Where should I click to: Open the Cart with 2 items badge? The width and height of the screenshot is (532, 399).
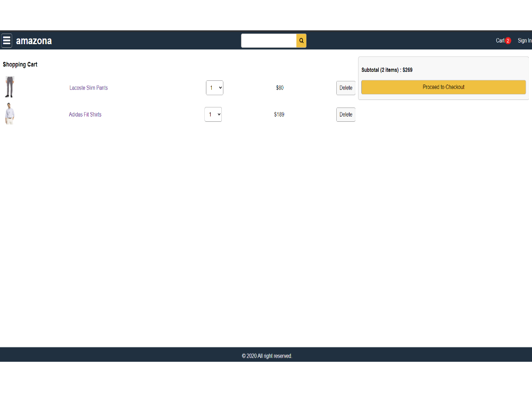[503, 40]
